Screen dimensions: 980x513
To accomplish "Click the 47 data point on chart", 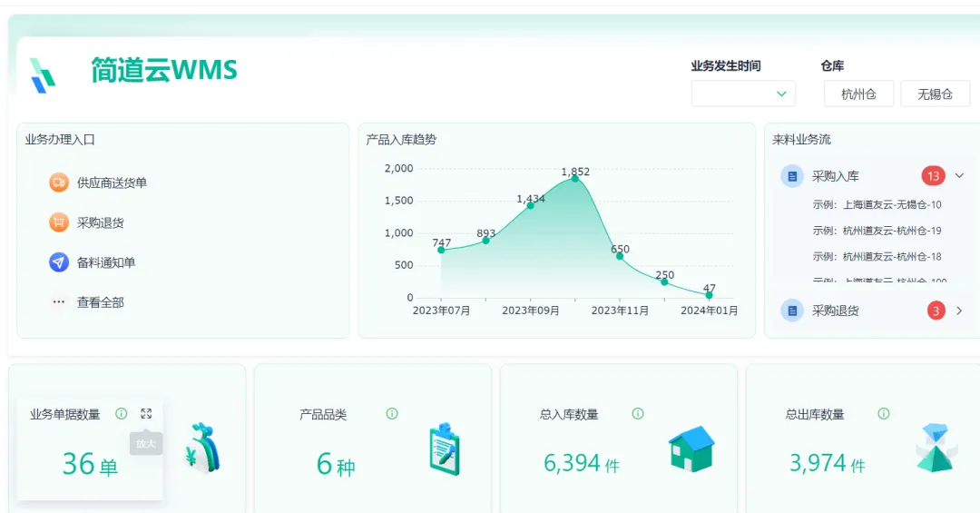I will 709,295.
